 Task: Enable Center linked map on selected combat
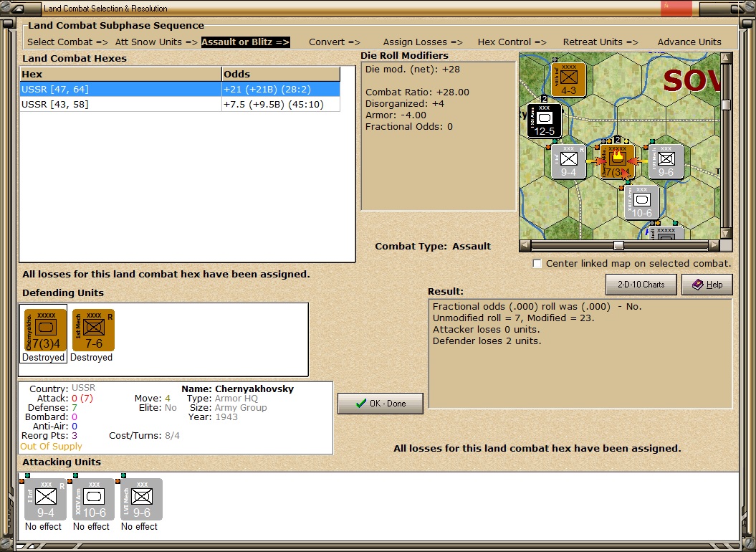point(537,264)
